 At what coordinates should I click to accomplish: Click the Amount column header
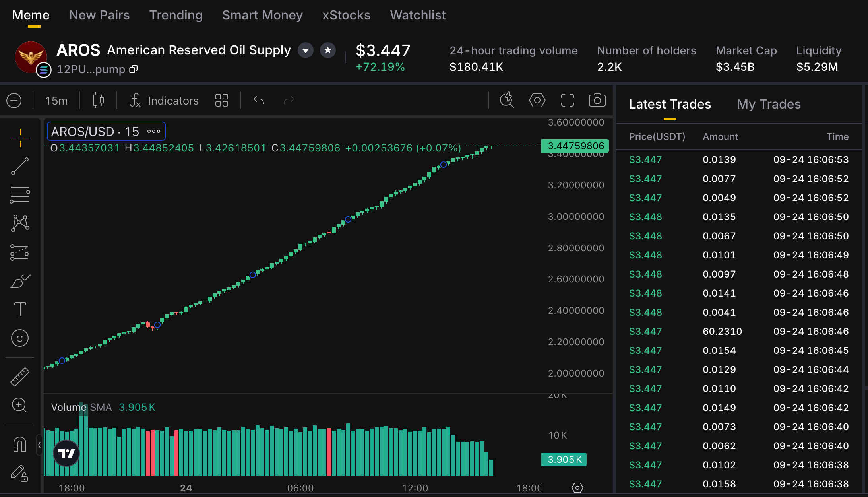coord(720,136)
